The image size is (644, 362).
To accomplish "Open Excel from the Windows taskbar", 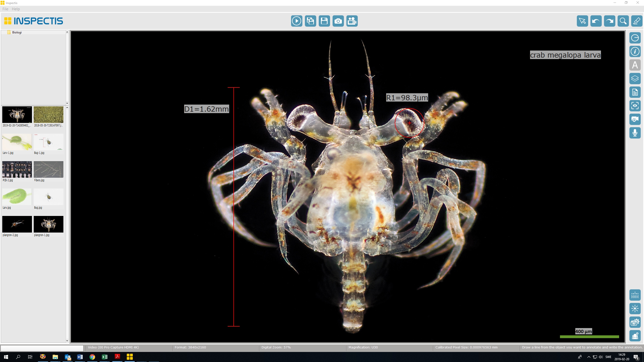I will [105, 357].
